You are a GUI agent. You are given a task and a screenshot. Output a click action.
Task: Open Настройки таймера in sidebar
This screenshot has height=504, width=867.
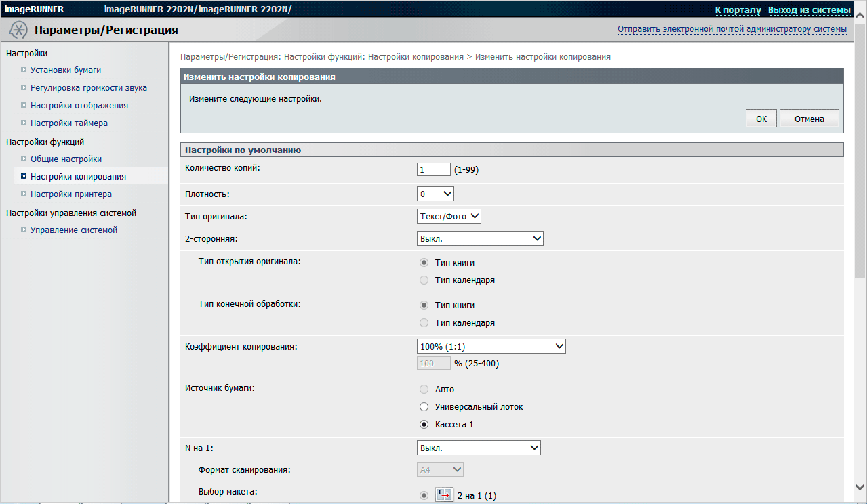pyautogui.click(x=69, y=123)
